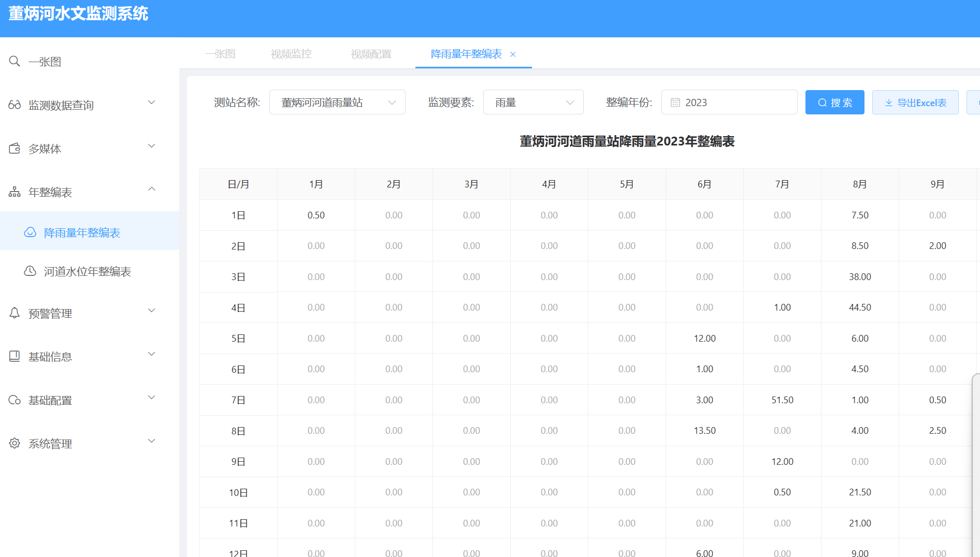980x557 pixels.
Task: Click the 1月 column header
Action: [x=316, y=184]
